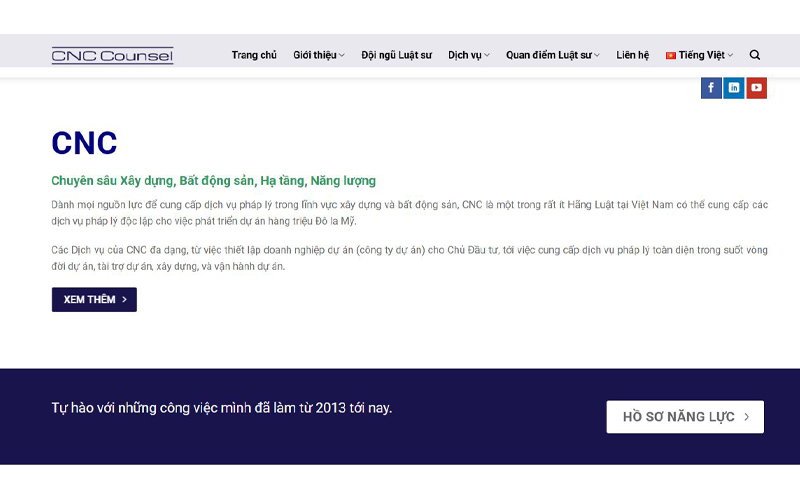Click the Vietnam flag icon
This screenshot has width=800, height=500.
(x=671, y=56)
